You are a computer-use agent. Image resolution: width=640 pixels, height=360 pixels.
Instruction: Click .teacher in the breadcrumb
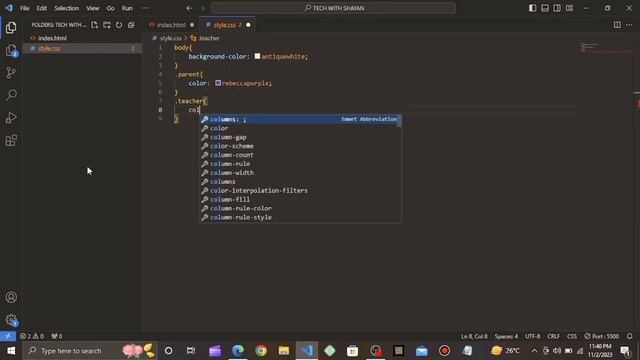209,38
